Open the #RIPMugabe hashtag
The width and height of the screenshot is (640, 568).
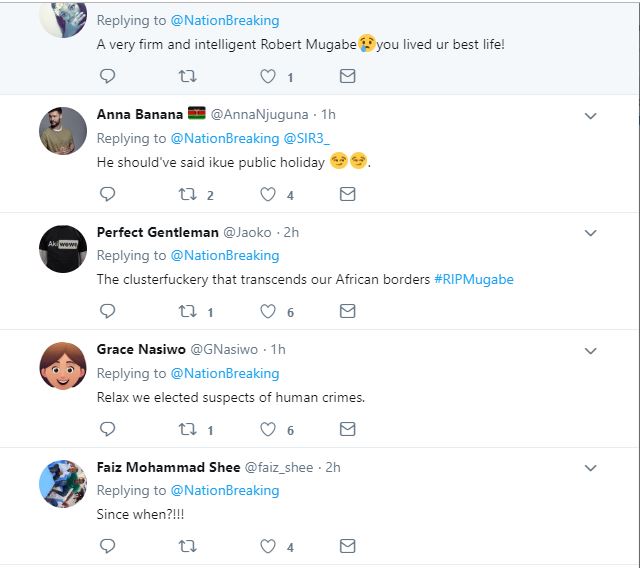(x=473, y=279)
